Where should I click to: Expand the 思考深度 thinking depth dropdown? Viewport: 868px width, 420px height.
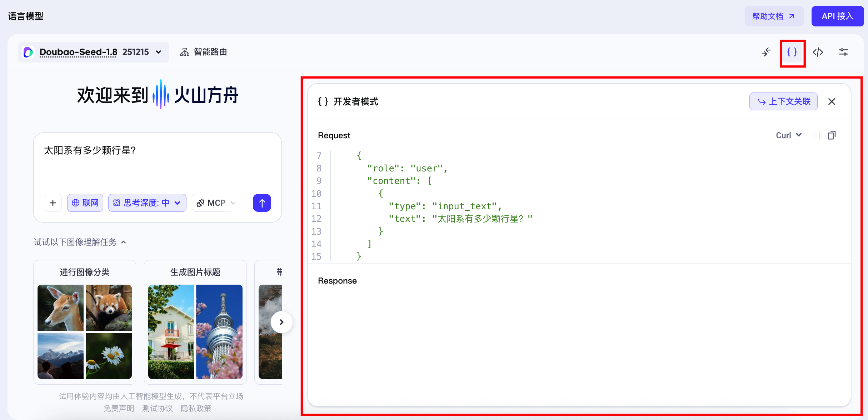coord(147,203)
